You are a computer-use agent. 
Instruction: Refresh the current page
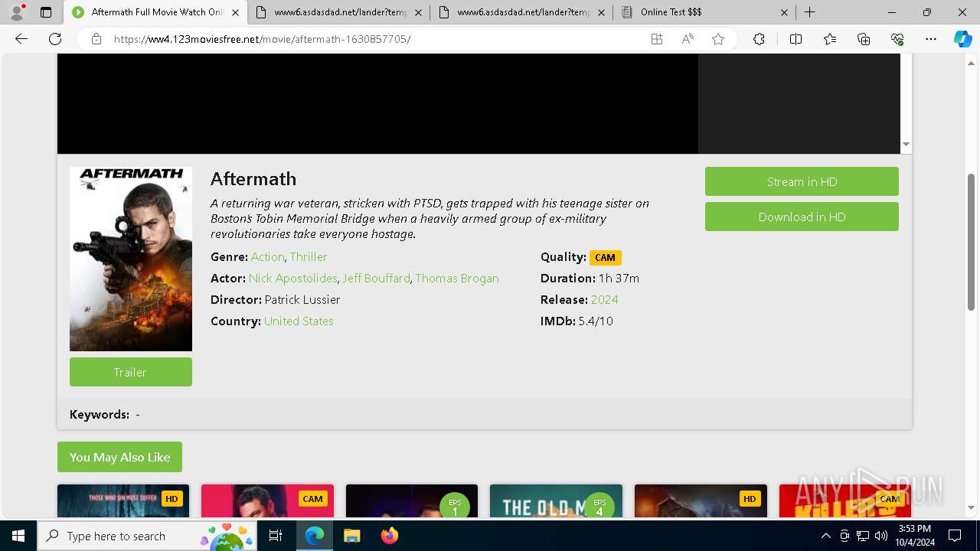55,39
